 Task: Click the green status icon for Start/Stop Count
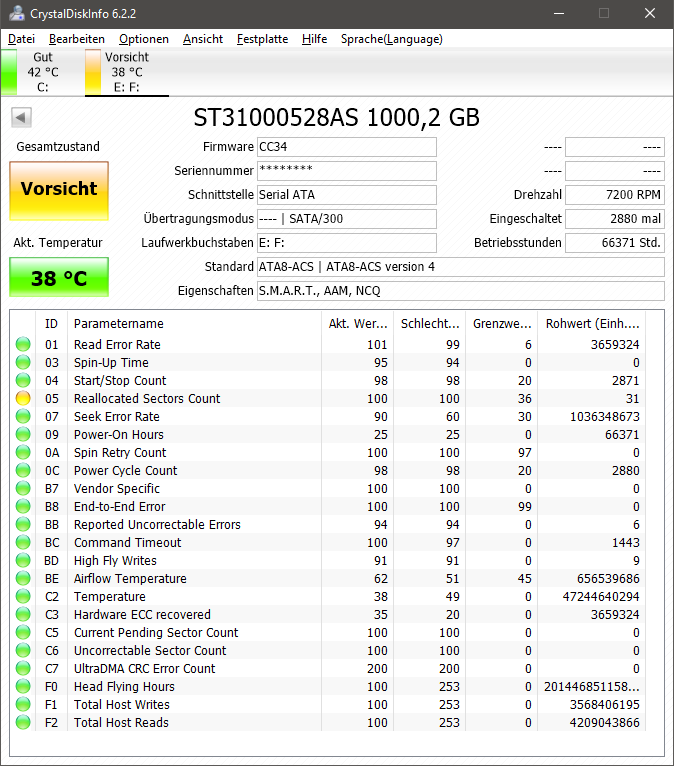coord(23,380)
